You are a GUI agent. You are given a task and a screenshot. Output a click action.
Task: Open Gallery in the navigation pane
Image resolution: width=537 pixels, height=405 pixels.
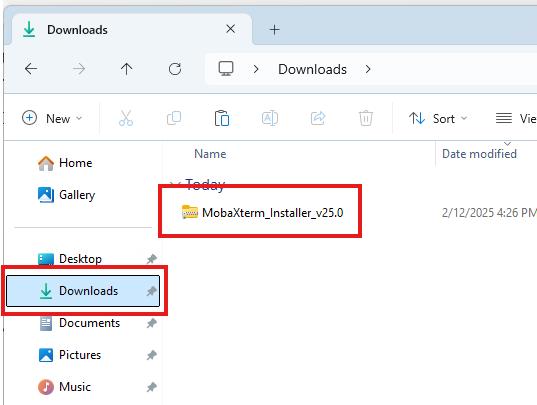click(x=66, y=195)
